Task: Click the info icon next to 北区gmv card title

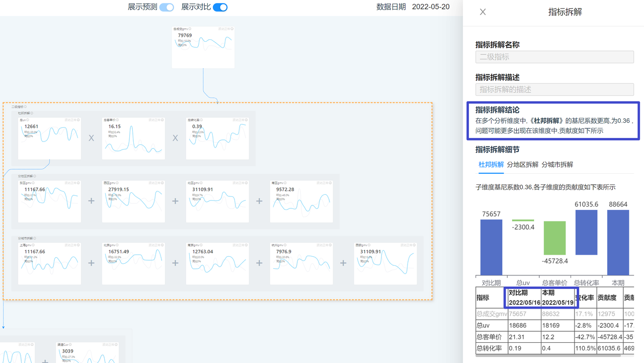Action: (201, 183)
